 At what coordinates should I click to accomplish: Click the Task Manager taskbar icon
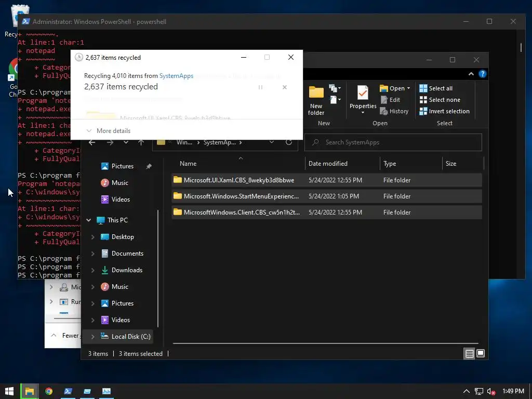(106, 391)
